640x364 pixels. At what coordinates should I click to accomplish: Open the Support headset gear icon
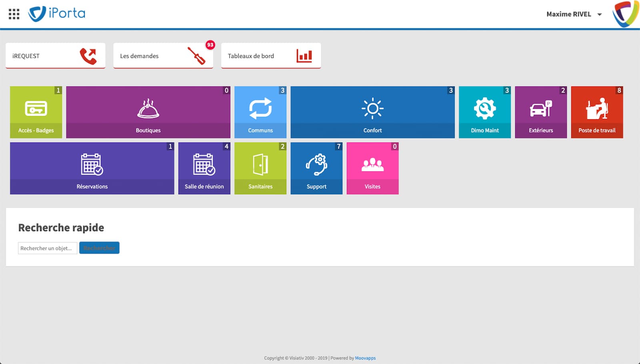(316, 164)
